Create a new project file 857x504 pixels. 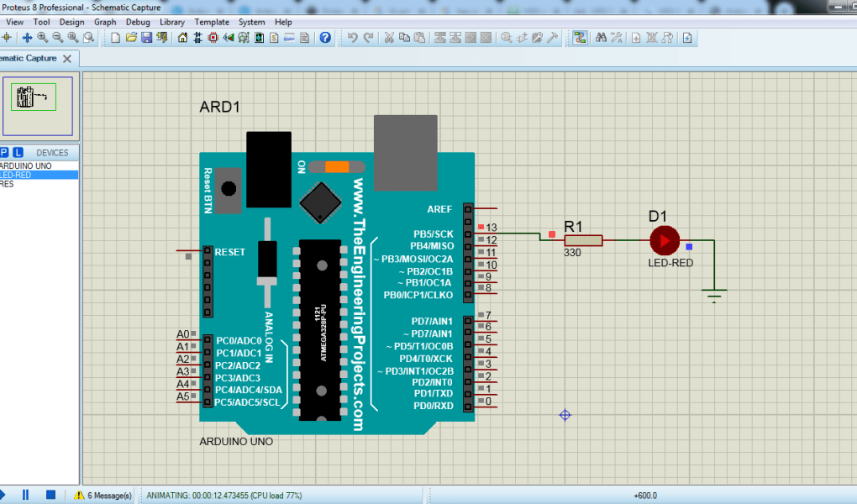(x=115, y=38)
